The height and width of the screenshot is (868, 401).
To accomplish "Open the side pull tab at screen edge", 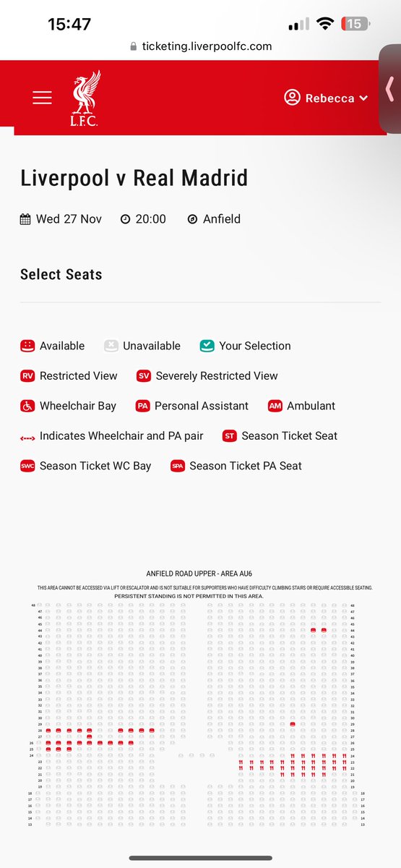I will tap(390, 88).
